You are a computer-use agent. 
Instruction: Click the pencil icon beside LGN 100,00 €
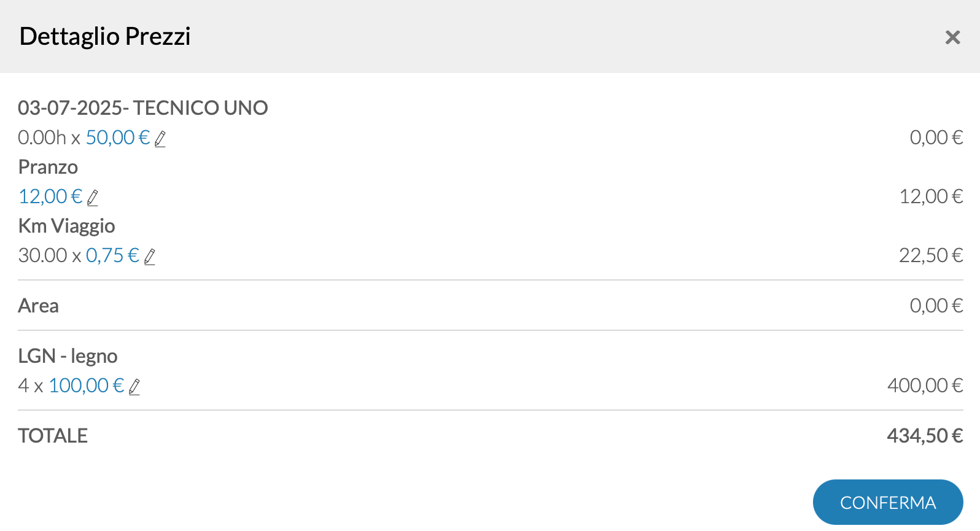pyautogui.click(x=134, y=387)
